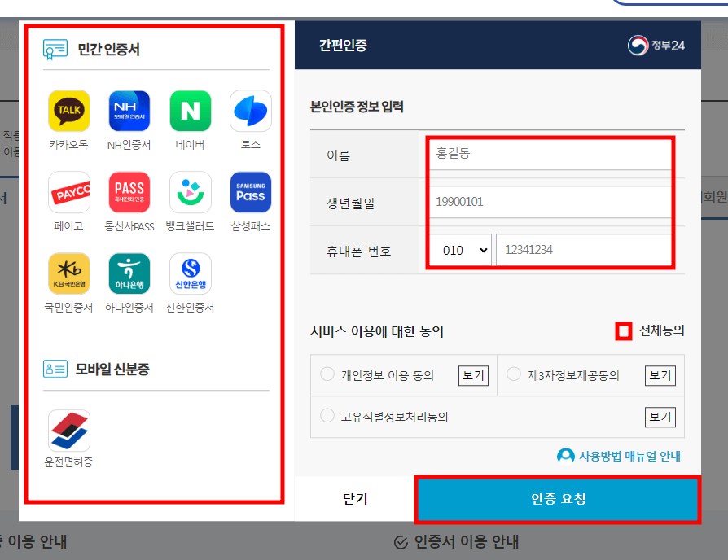The width and height of the screenshot is (728, 560).
Task: Click the 인증 요청 button
Action: [557, 501]
